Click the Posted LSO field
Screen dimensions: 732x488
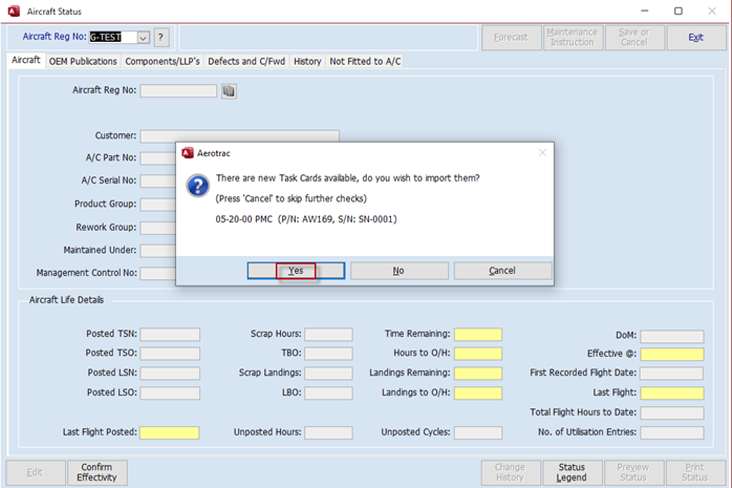click(170, 393)
